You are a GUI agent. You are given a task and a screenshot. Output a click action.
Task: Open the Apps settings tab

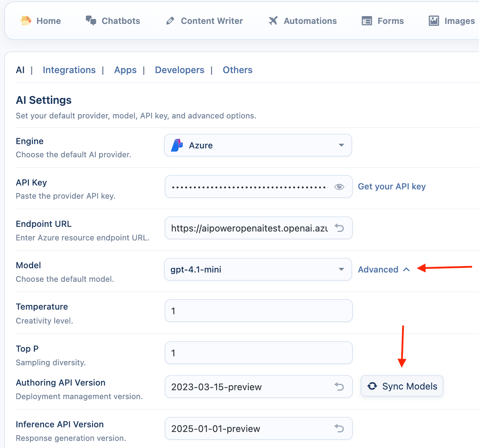click(125, 70)
